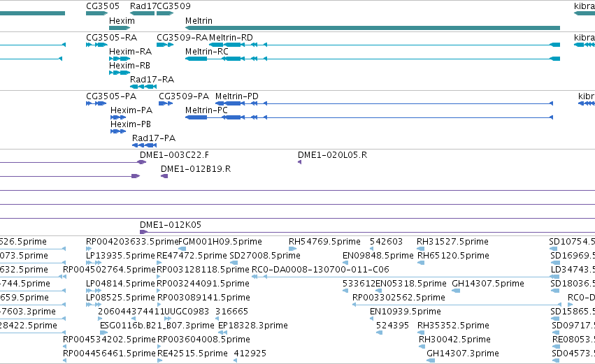Screen dimensions: 595x364
Task: Select the RH65120.5prime EST label
Action: tap(453, 256)
